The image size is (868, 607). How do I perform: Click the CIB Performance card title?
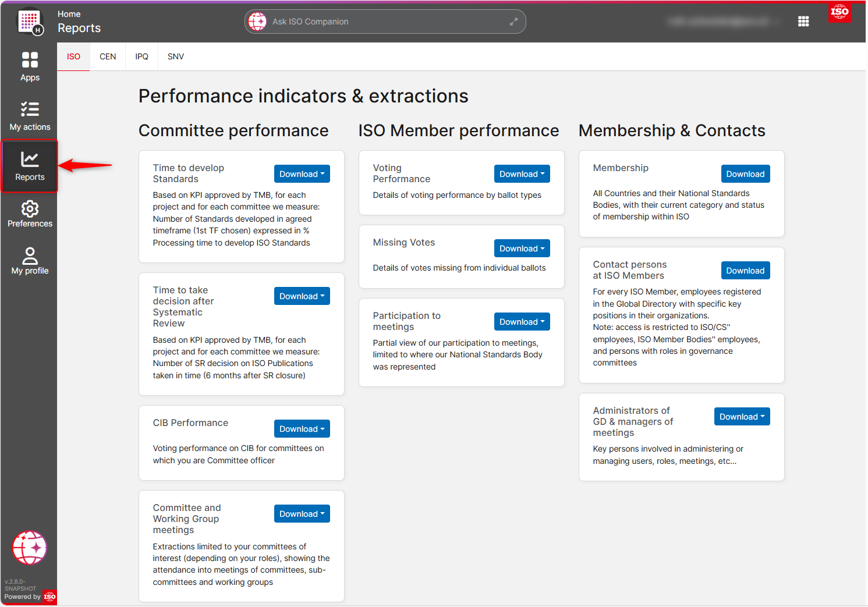pos(190,423)
